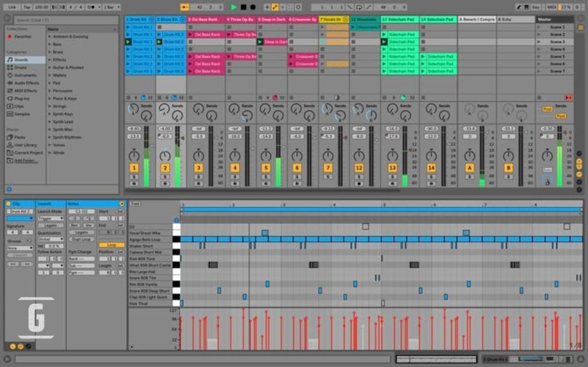Select Drums category in browser

click(x=20, y=68)
